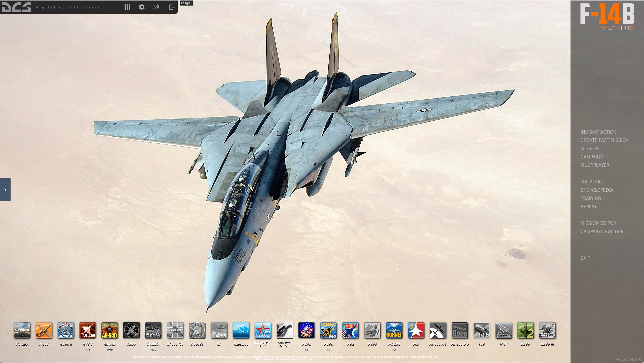644x363 pixels.
Task: Open MULTIPLAYER from main menu
Action: pyautogui.click(x=595, y=165)
